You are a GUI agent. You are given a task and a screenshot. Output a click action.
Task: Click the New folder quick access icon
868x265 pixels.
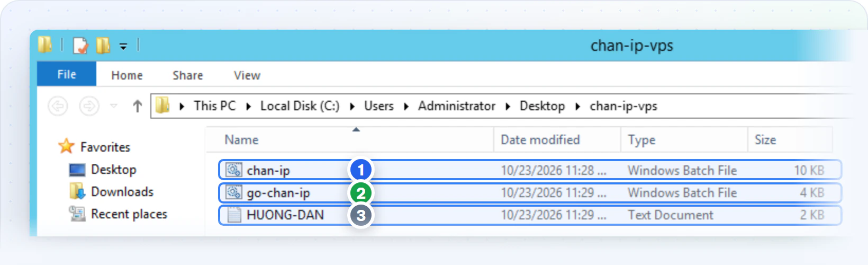[103, 46]
